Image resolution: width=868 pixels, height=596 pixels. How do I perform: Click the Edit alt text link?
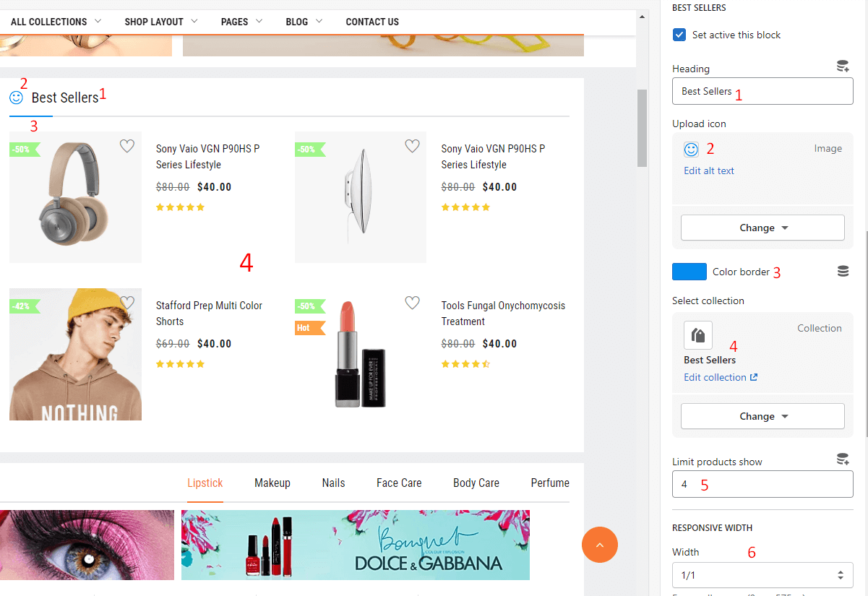click(x=709, y=171)
